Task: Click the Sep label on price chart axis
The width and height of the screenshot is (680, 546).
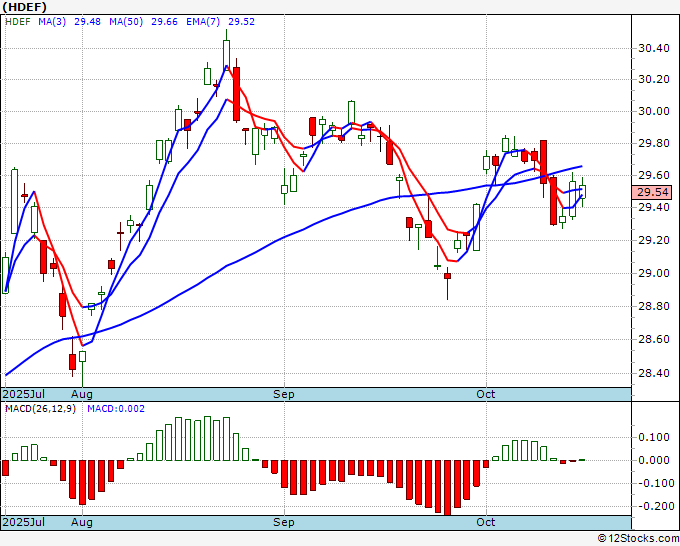Action: coord(284,394)
